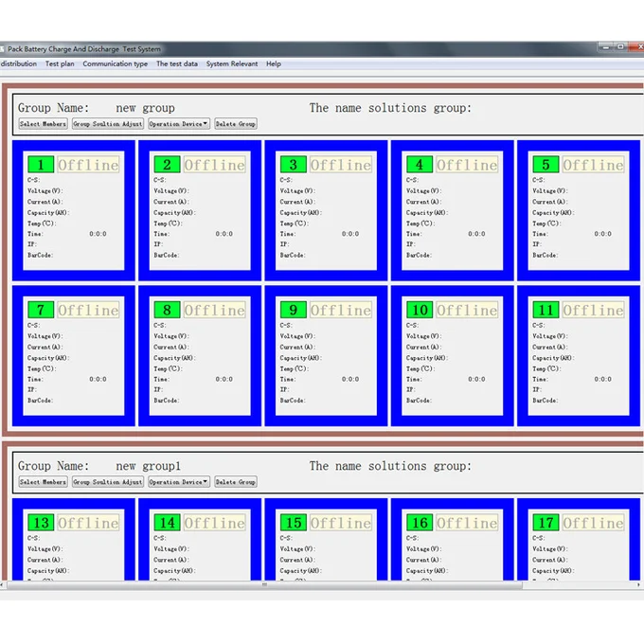Select the green channel 5 badge
The width and height of the screenshot is (644, 644).
point(546,165)
